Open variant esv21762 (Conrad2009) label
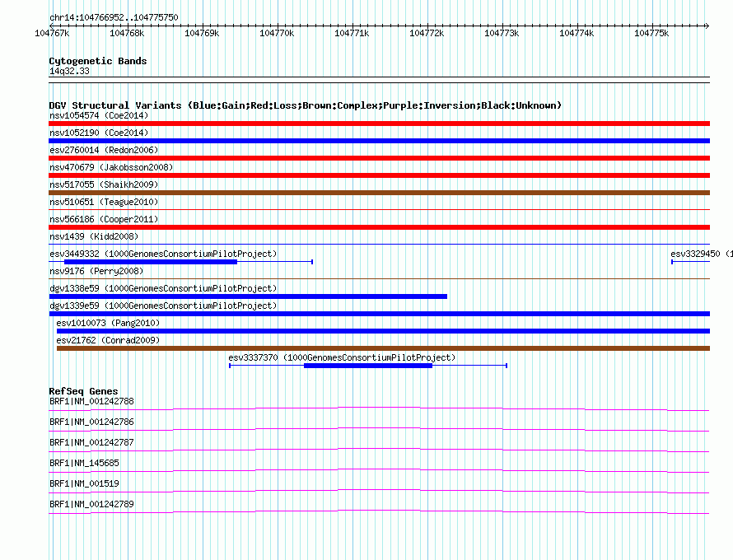The height and width of the screenshot is (560, 733). 108,340
